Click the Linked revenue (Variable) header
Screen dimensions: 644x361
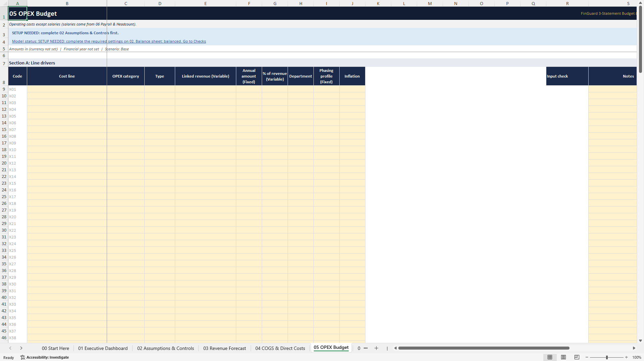coord(205,76)
